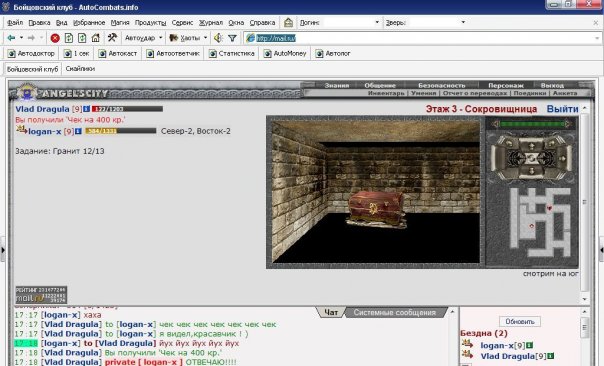Open the Избранное menu
Screen dimensions: 604x366
89,23
